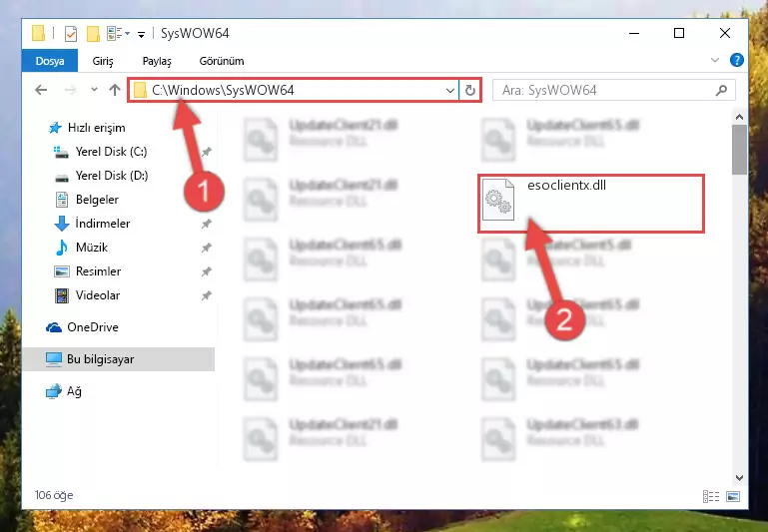Click the İndirmeler blue download arrow icon
Viewport: 768px width, 532px height.
click(x=61, y=224)
